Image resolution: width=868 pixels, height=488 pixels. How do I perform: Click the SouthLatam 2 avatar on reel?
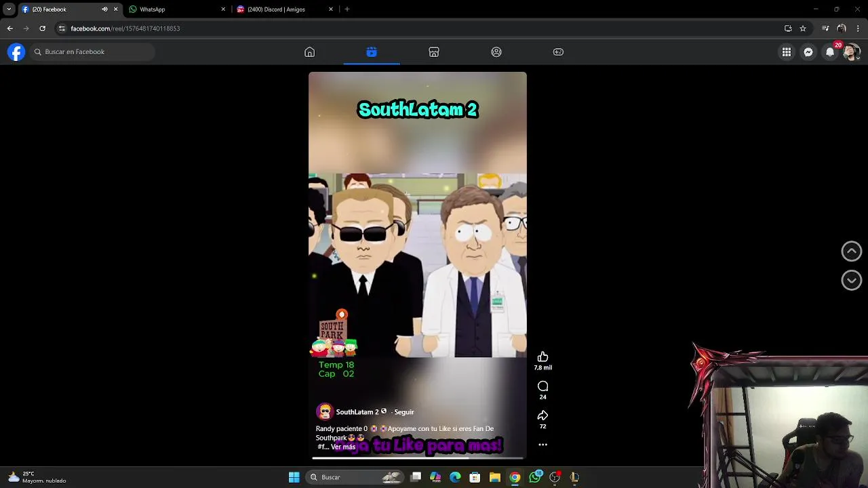[325, 411]
